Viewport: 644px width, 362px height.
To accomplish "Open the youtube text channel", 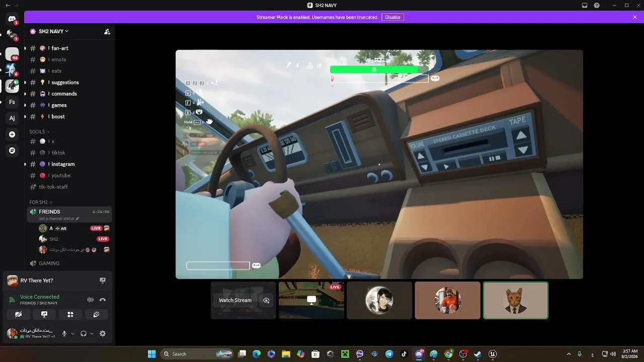I will [x=70, y=175].
